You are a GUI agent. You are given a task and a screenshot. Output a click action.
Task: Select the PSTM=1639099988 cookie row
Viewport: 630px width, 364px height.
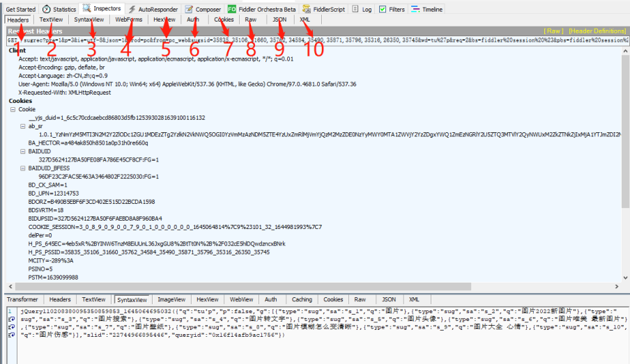click(53, 278)
